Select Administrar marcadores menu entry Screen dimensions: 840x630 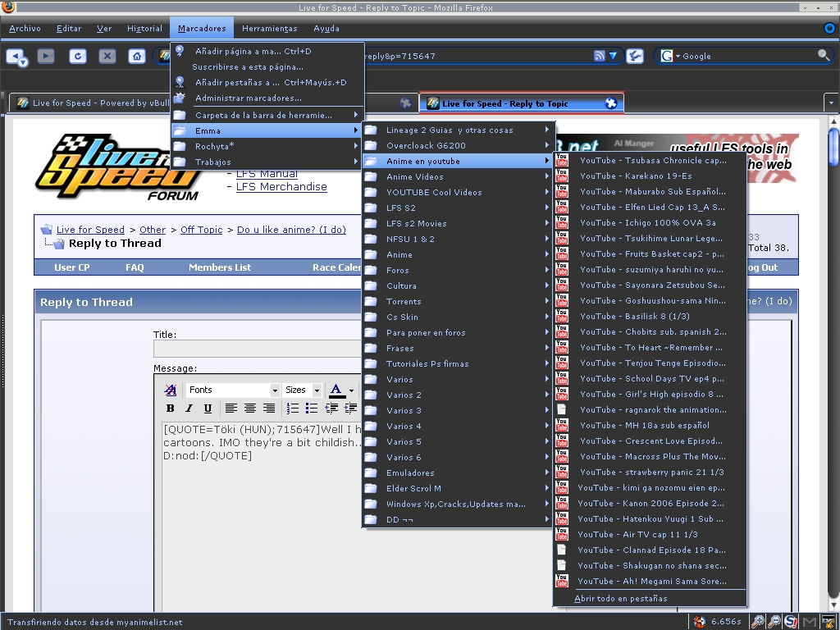(267, 98)
